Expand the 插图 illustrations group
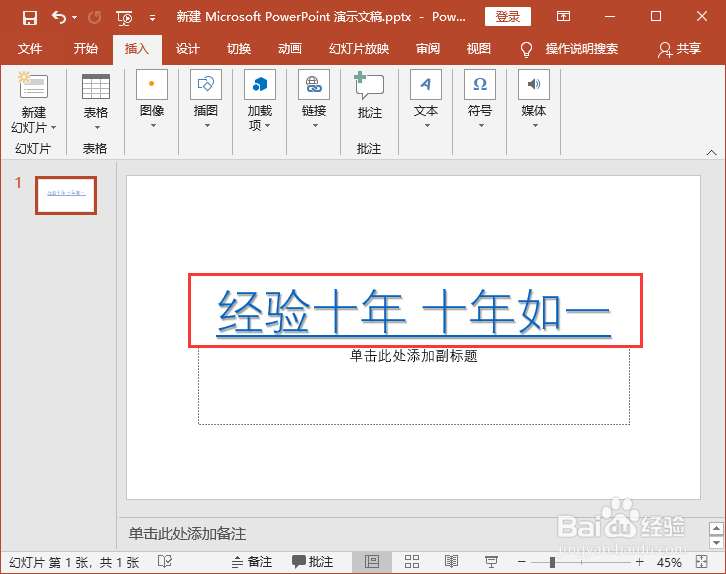The height and width of the screenshot is (574, 726). tap(206, 100)
